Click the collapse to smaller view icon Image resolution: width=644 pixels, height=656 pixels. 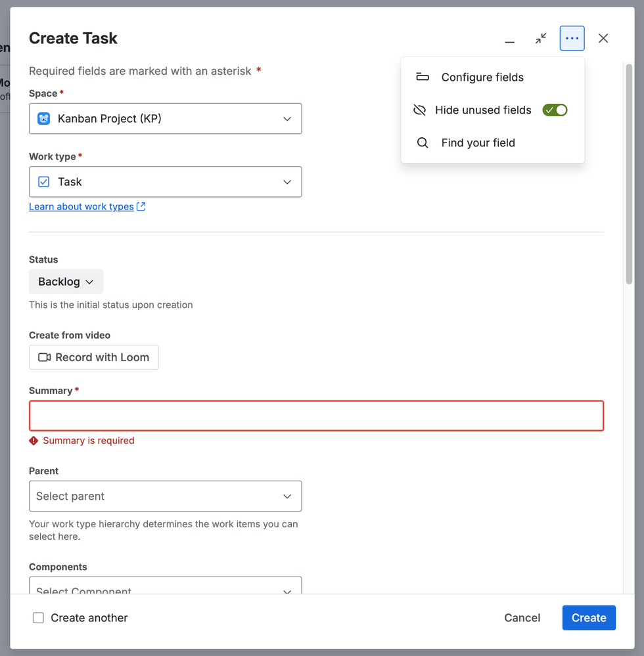click(x=541, y=39)
